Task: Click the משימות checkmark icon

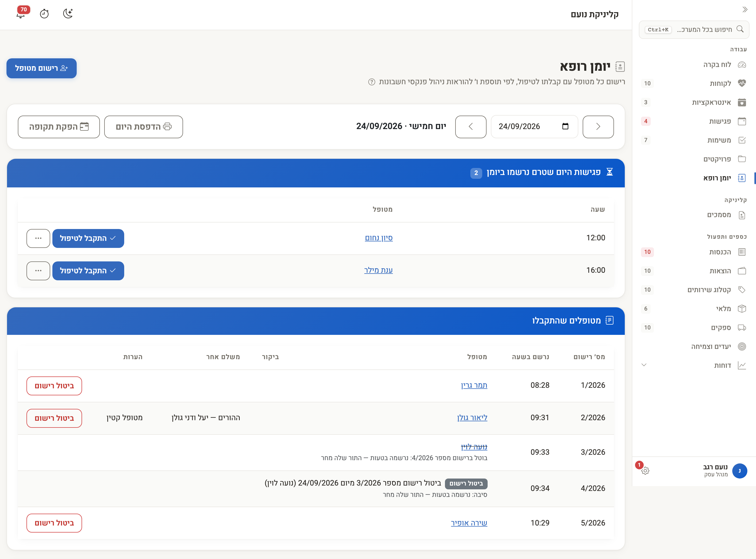Action: pyautogui.click(x=742, y=140)
